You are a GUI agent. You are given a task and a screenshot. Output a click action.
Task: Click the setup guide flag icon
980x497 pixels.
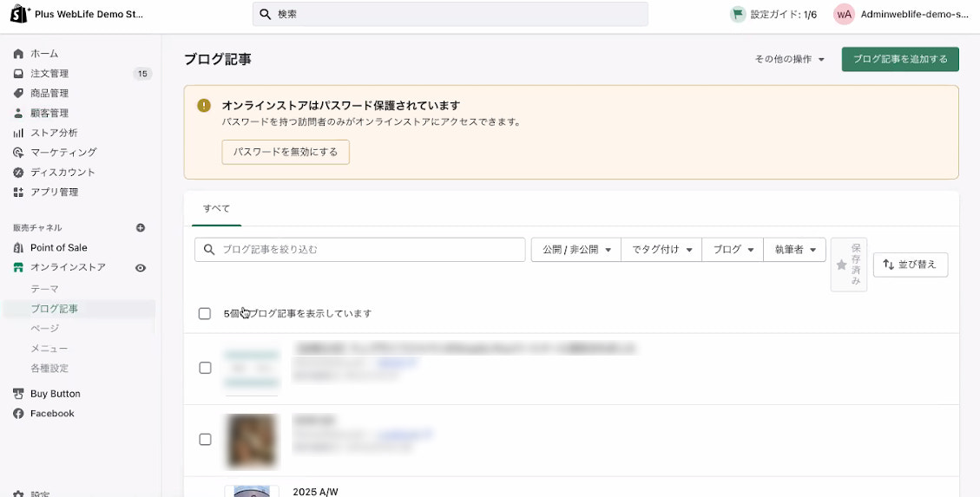pyautogui.click(x=738, y=15)
